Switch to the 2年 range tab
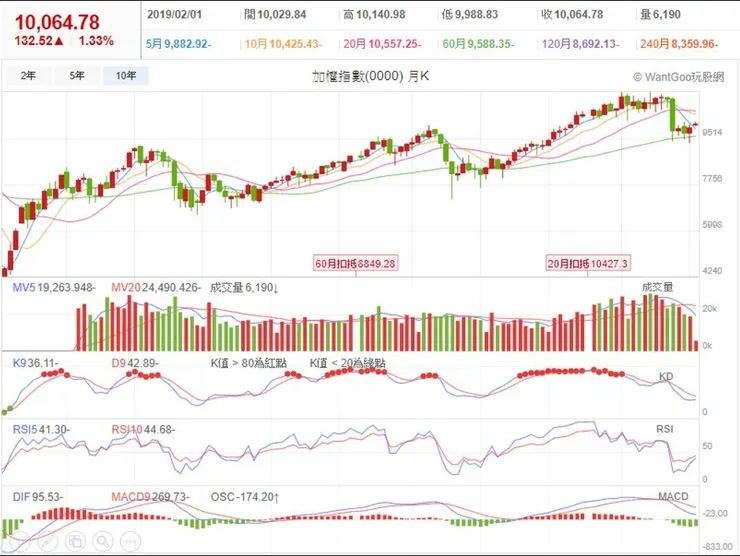 click(x=28, y=76)
